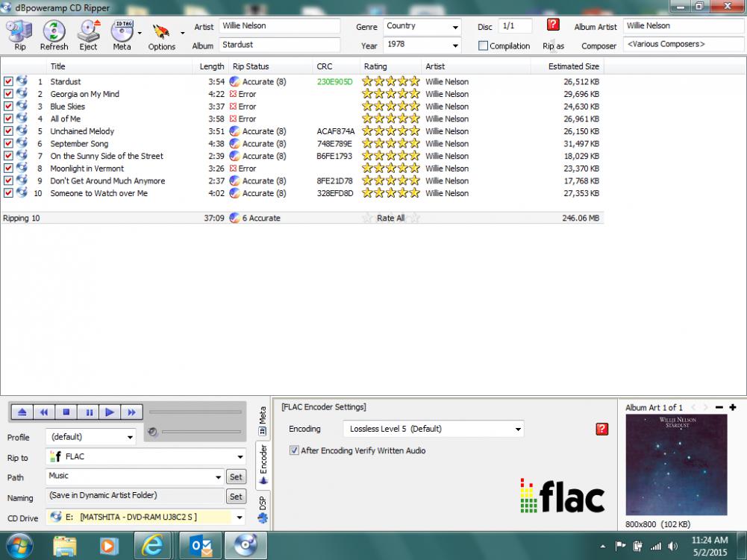Click the Album text field containing Stardust
This screenshot has width=747, height=560.
[279, 45]
